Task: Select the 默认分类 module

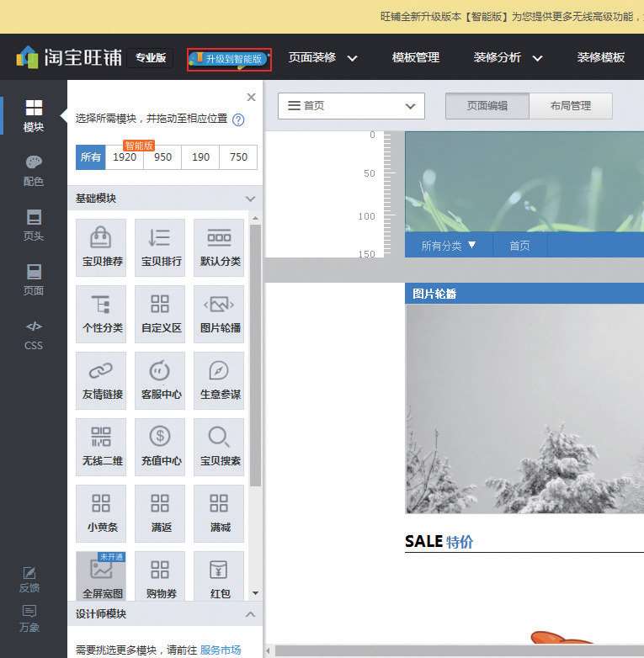Action: pos(219,247)
